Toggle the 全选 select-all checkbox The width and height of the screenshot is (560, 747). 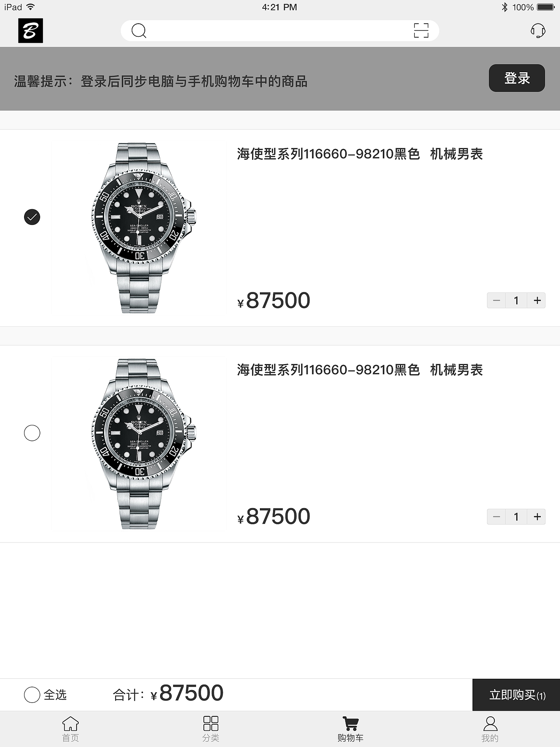32,694
